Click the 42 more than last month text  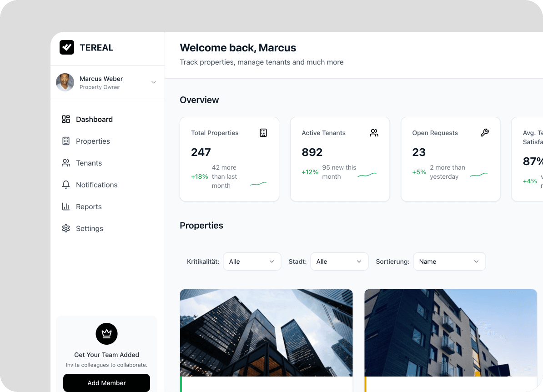(x=224, y=176)
